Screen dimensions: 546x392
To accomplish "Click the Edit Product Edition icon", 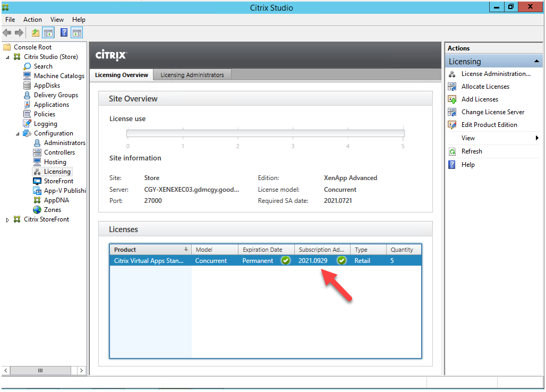I will pos(452,125).
